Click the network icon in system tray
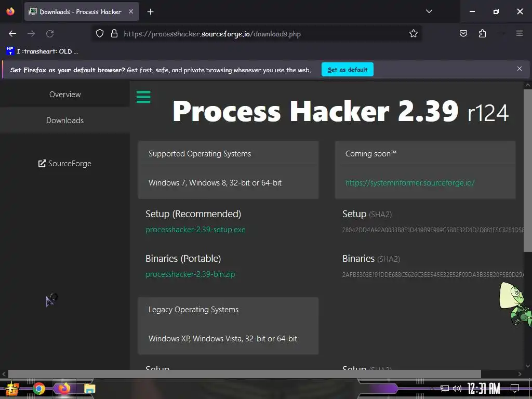 pyautogui.click(x=445, y=389)
